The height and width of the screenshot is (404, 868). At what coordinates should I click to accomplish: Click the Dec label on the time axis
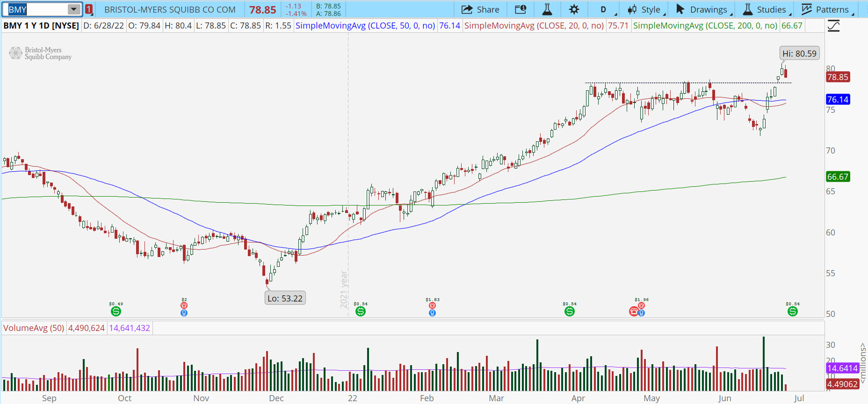[x=276, y=398]
